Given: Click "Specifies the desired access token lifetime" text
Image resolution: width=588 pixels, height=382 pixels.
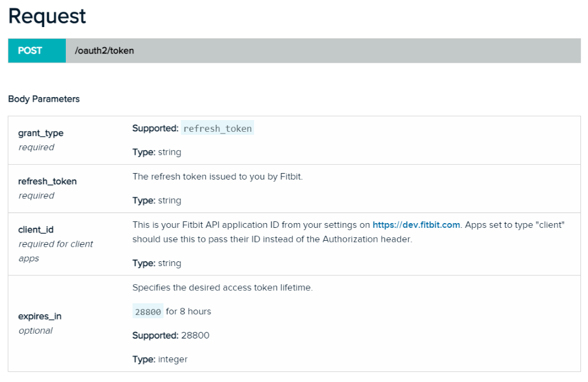Looking at the screenshot, I should tap(222, 288).
